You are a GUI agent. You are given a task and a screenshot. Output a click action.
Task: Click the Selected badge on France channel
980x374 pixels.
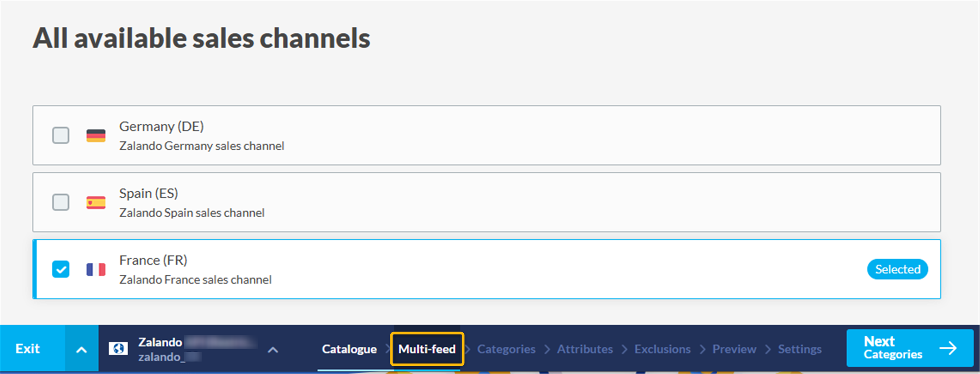(897, 269)
